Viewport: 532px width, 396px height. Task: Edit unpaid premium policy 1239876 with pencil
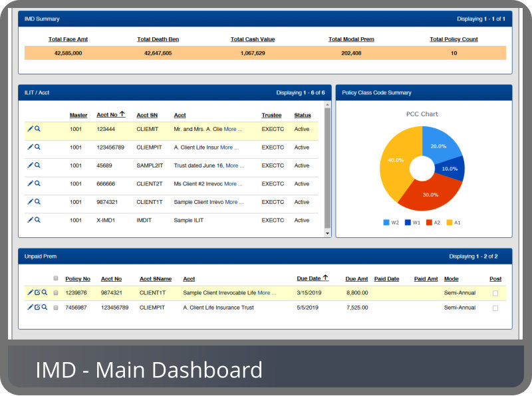30,292
